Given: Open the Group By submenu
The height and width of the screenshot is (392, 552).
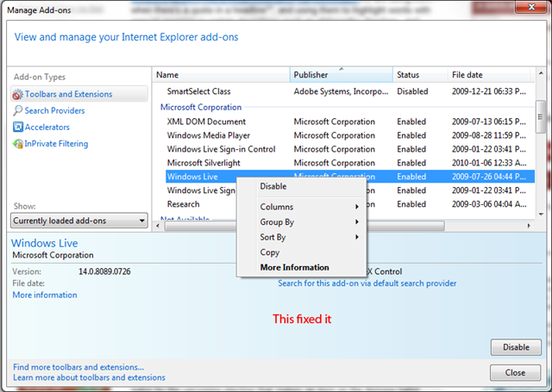Looking at the screenshot, I should [301, 221].
